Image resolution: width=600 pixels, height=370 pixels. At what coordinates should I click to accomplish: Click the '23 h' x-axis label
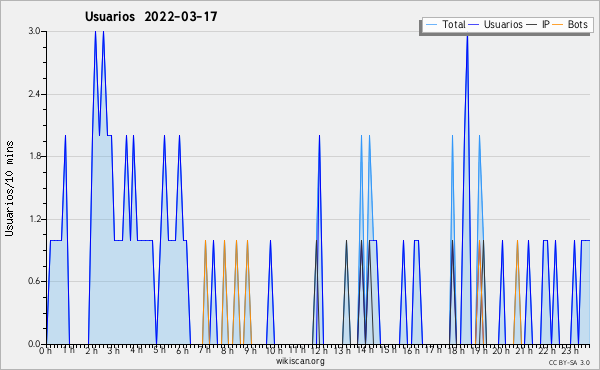570,351
